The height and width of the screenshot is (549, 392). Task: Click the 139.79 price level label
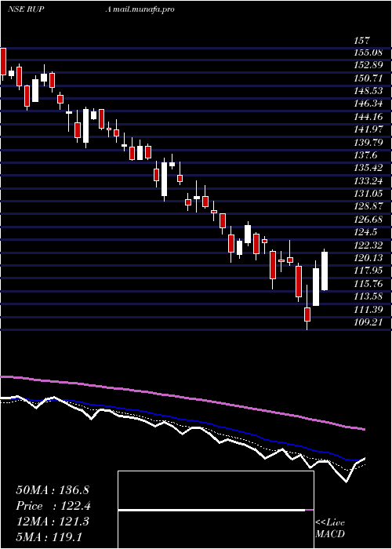click(x=368, y=143)
